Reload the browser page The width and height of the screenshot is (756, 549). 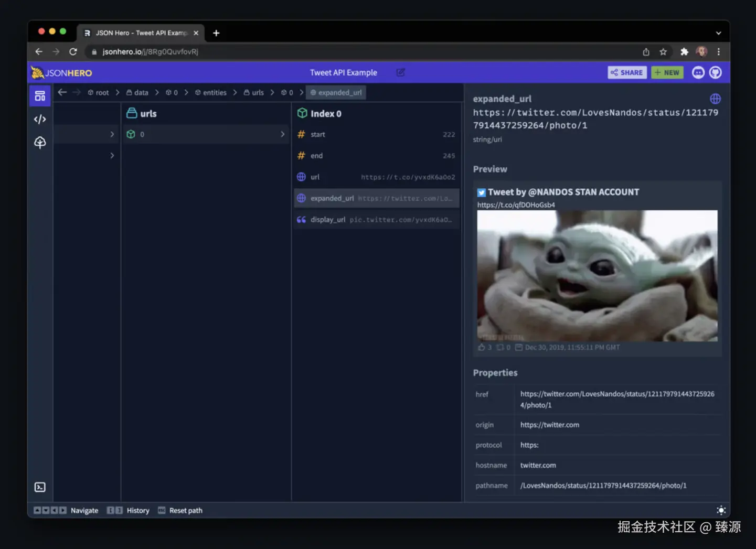[x=73, y=51]
